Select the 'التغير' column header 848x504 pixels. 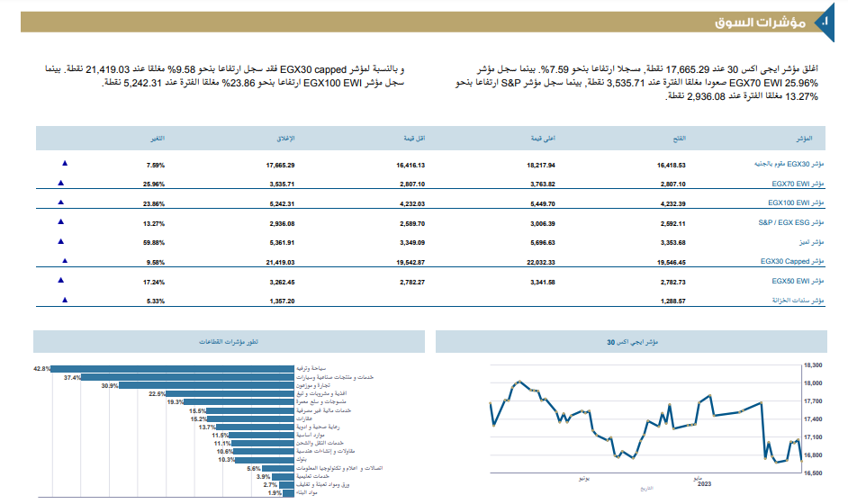[157, 139]
